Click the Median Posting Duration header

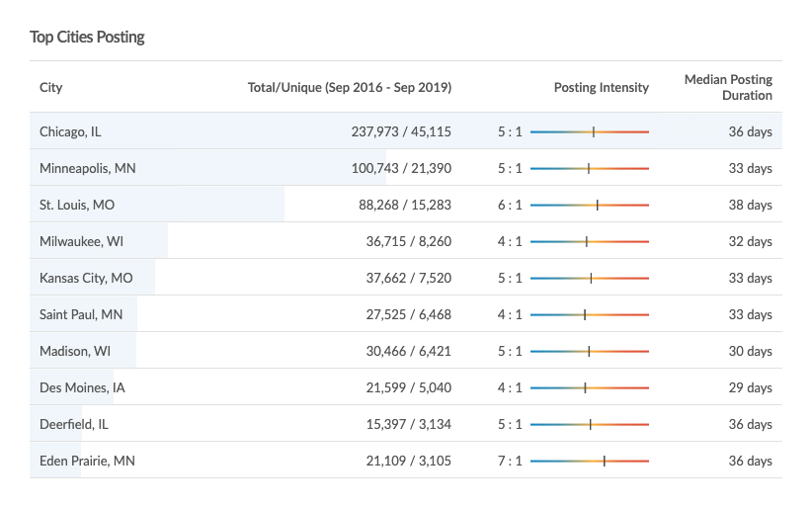(x=728, y=87)
